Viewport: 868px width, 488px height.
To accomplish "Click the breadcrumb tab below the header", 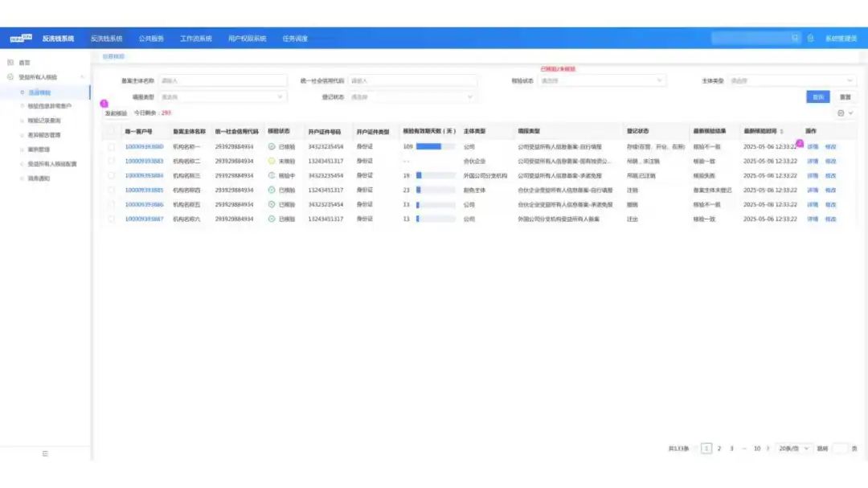I will tap(113, 56).
